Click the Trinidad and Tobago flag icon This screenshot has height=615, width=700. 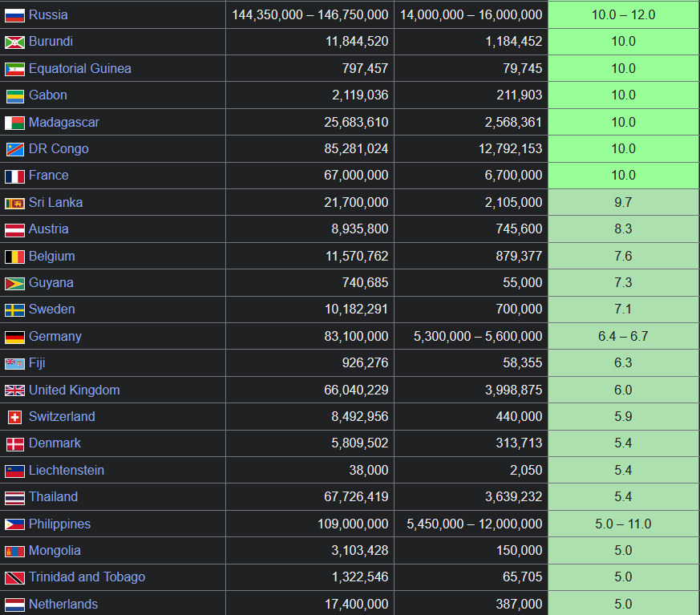tap(14, 577)
